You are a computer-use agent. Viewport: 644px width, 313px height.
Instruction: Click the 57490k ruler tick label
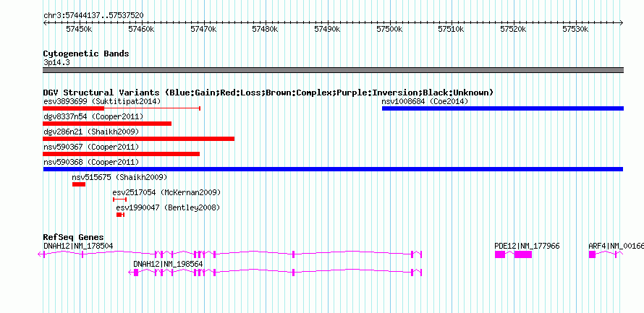pos(327,29)
